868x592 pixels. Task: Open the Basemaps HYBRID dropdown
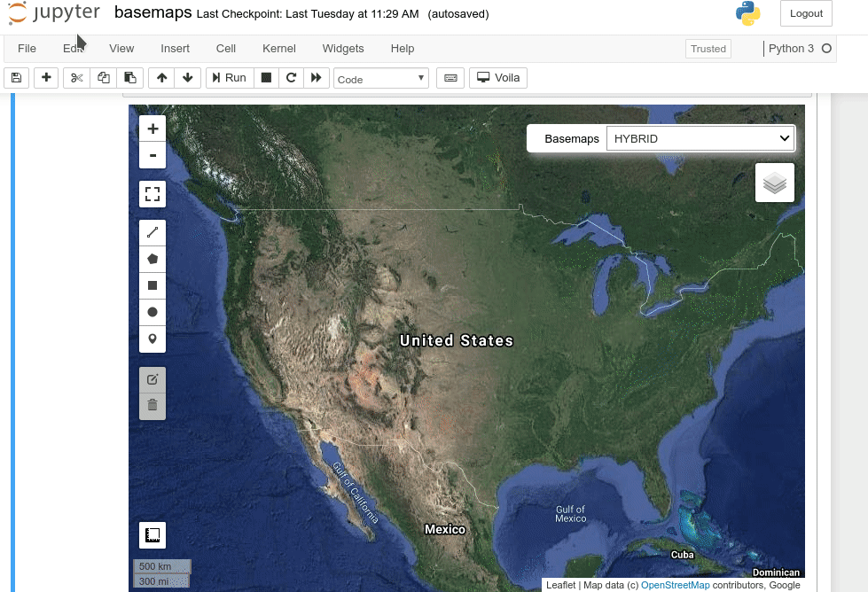(700, 138)
